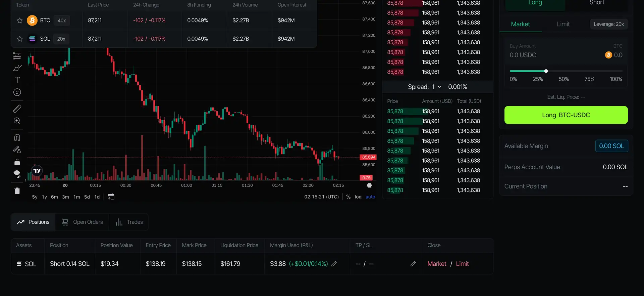Image resolution: width=644 pixels, height=296 pixels.
Task: Activate the chart Zoom In tool
Action: (17, 121)
